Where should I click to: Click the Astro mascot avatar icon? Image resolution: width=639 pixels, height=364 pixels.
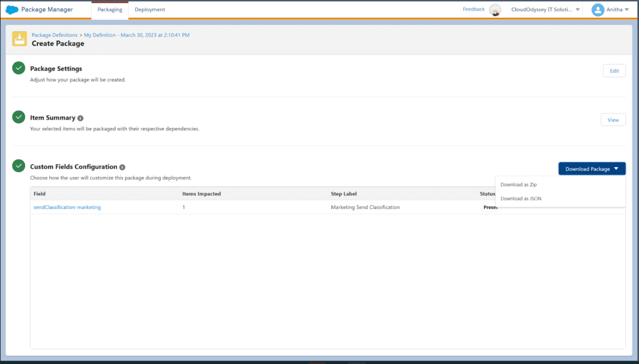[x=495, y=10]
